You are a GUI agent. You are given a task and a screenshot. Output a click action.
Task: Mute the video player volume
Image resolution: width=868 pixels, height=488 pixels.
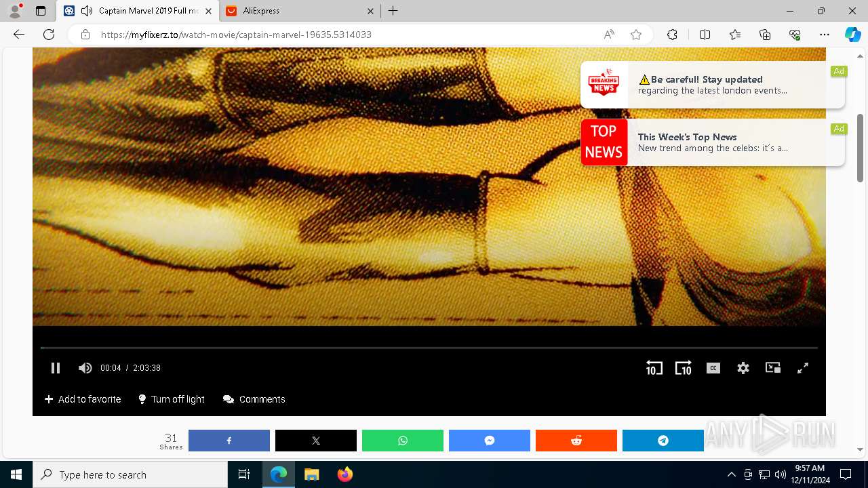click(x=85, y=368)
